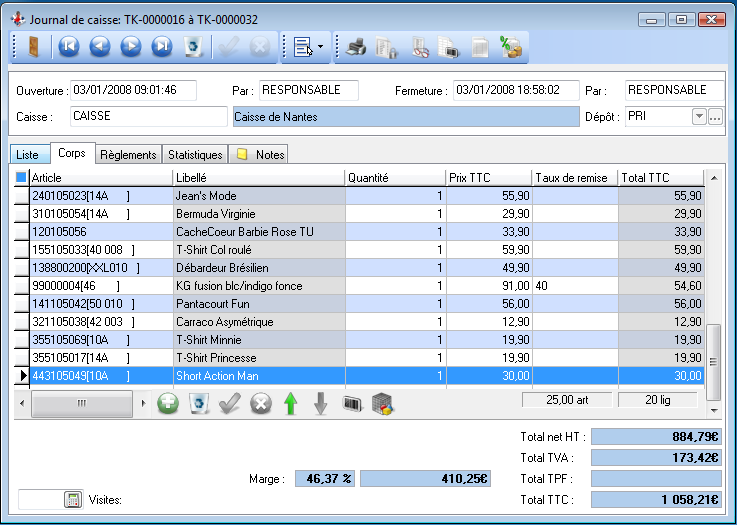Click the document with glasses preview icon
The height and width of the screenshot is (525, 737).
(x=420, y=47)
